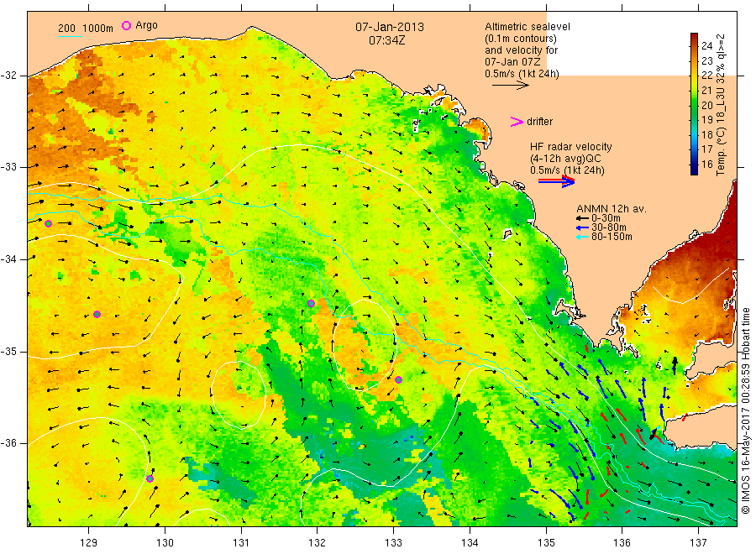The width and height of the screenshot is (756, 554).
Task: Click the '(0.1m contours)' text
Action: (521, 39)
